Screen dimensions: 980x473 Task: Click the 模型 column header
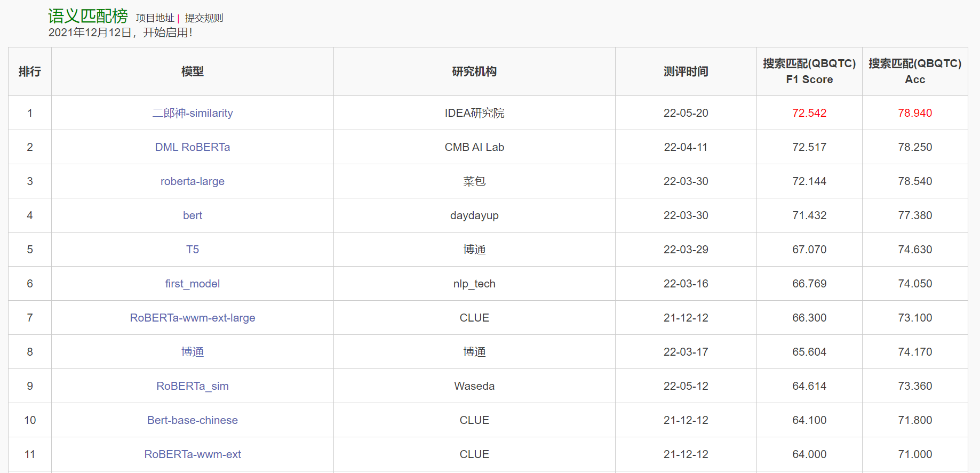point(193,71)
